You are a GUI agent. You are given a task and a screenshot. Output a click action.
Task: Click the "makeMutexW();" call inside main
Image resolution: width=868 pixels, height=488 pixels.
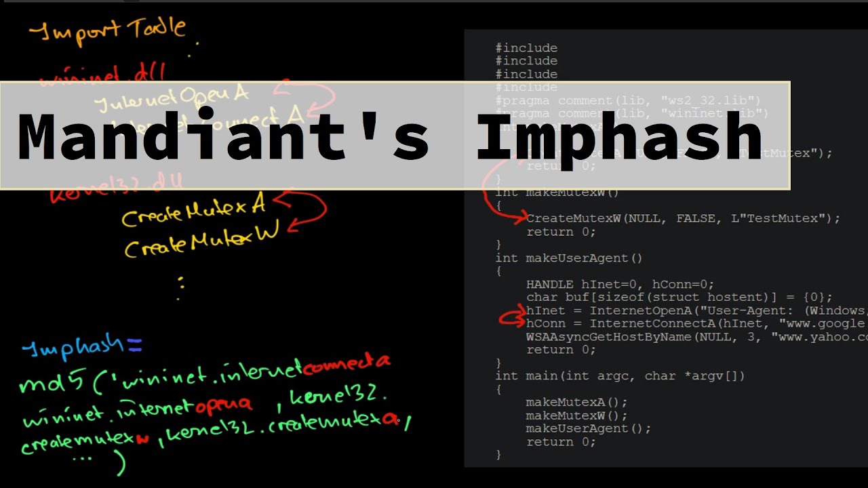coord(576,415)
